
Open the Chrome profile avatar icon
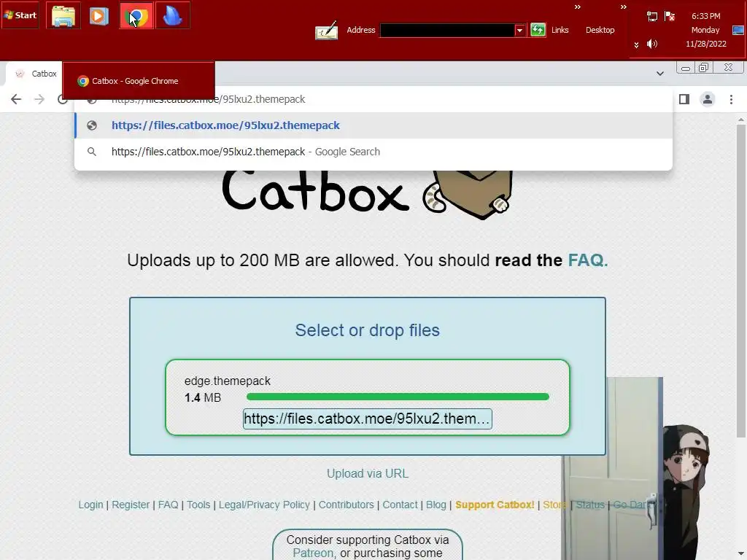pos(708,99)
